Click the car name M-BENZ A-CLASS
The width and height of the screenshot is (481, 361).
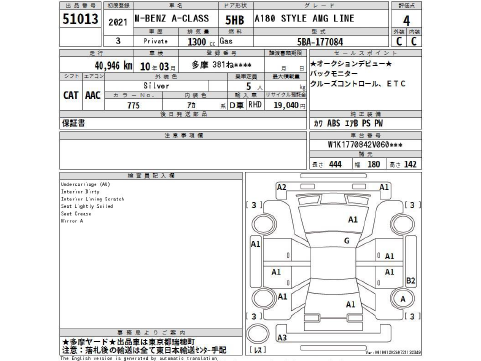(172, 18)
